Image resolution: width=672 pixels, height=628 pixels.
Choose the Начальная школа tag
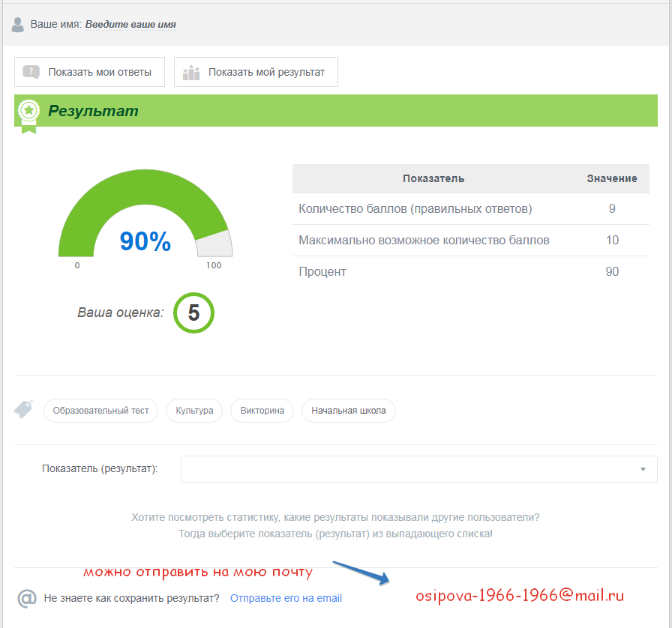click(x=348, y=411)
